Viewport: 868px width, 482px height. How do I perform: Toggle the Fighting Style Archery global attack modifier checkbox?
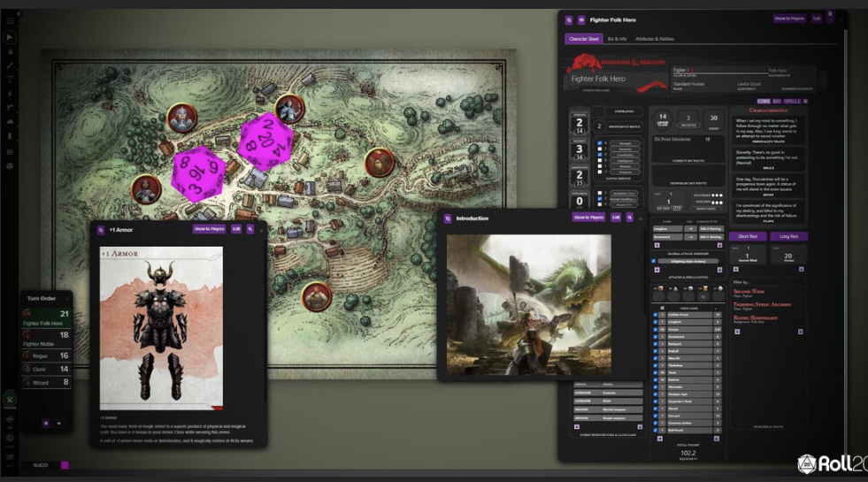coord(654,261)
